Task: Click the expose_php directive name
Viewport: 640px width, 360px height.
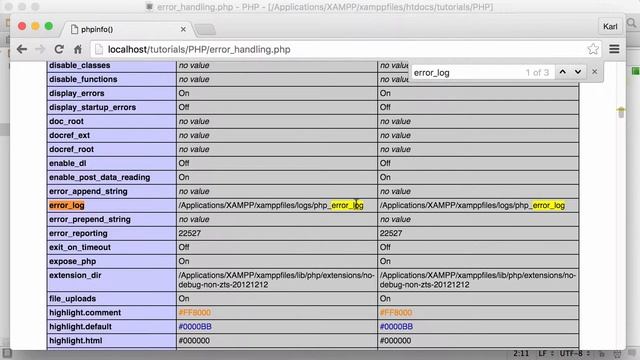Action: tap(73, 261)
